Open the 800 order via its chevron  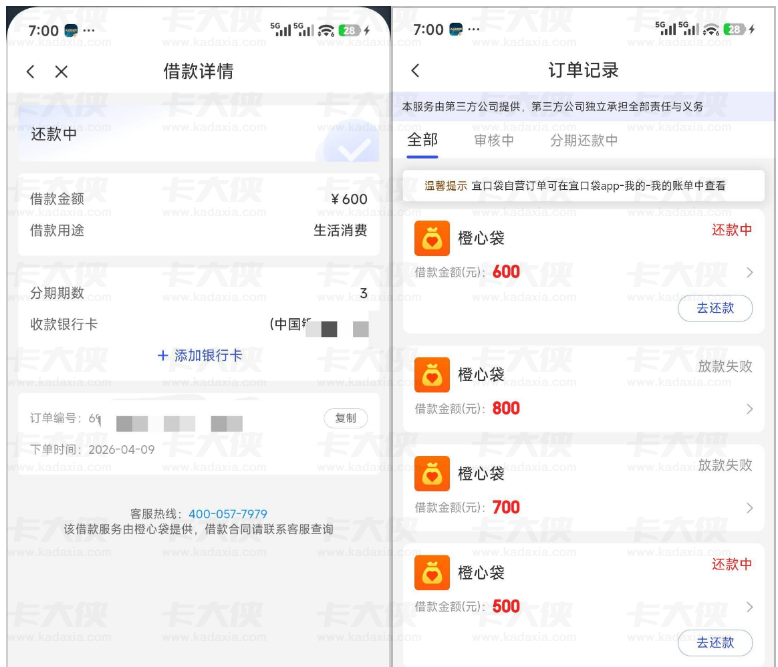(x=749, y=409)
